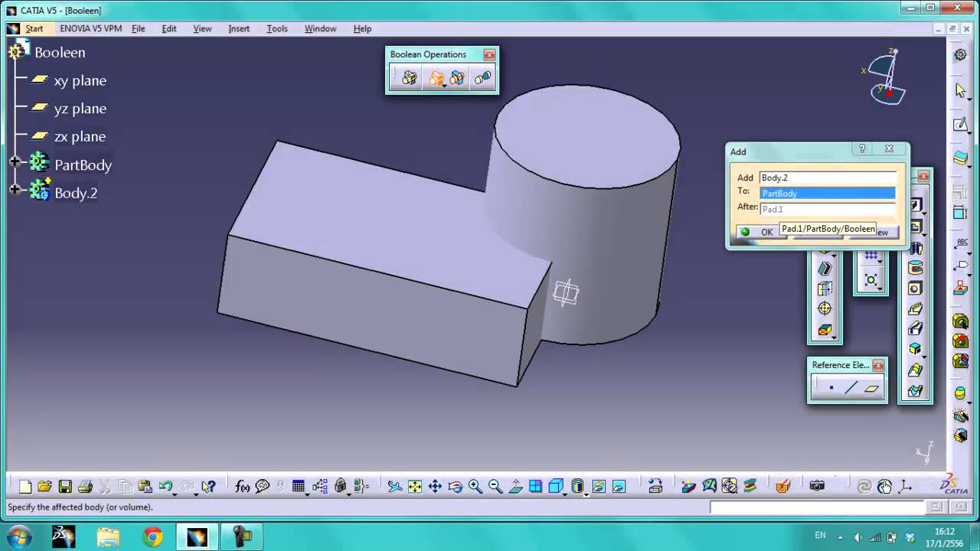Click the To field showing PartBody

(827, 194)
